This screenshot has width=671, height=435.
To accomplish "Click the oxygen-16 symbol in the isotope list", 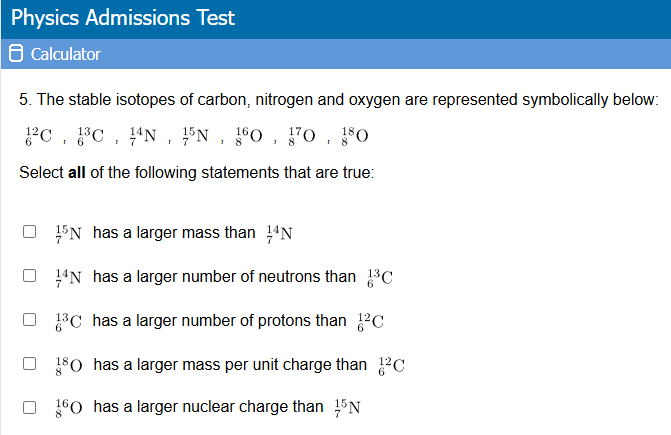I will 249,136.
